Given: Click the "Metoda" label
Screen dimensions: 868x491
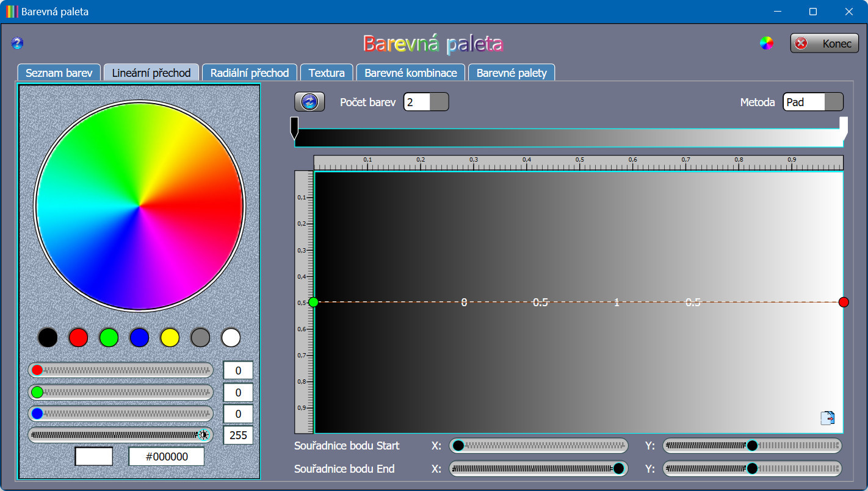Looking at the screenshot, I should coord(758,102).
